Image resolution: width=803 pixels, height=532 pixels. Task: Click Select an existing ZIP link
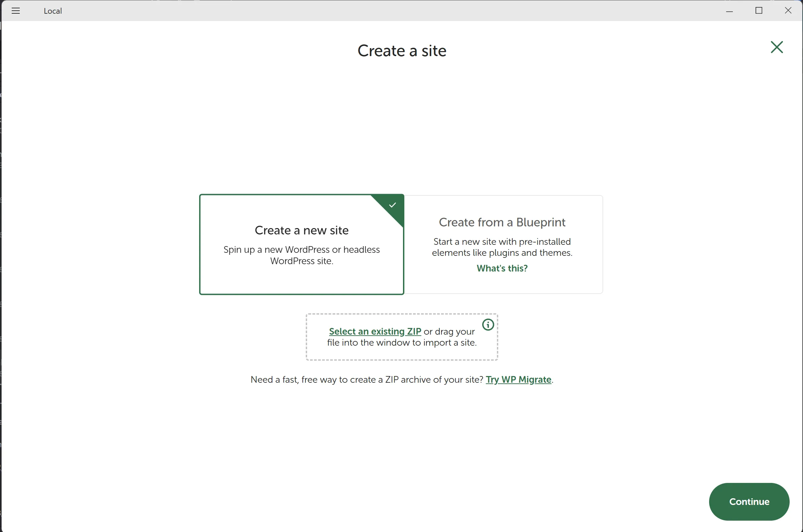click(375, 331)
